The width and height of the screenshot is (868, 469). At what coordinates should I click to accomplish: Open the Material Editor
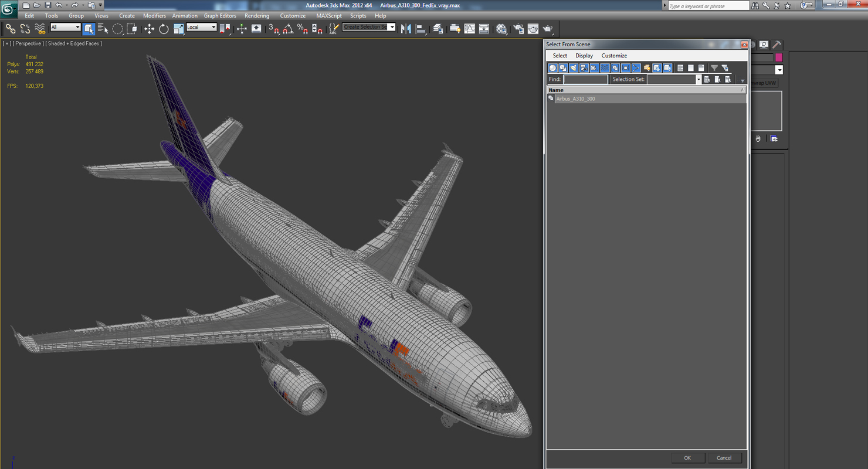click(x=501, y=28)
